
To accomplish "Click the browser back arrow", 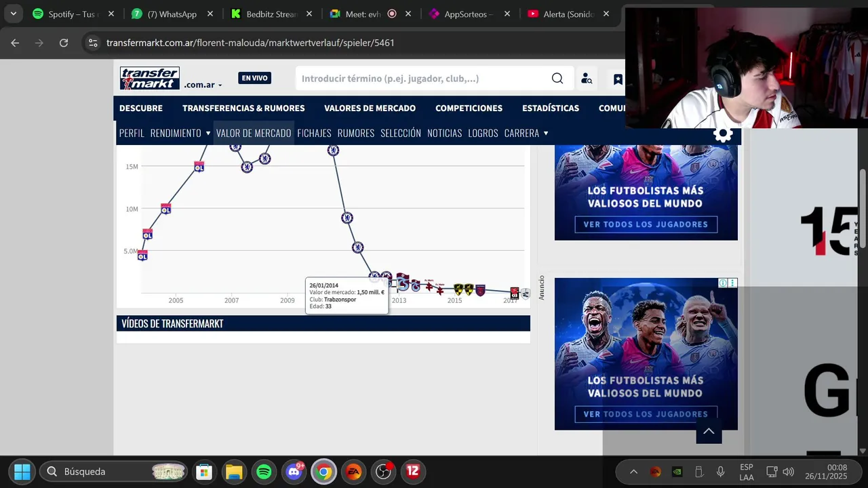I will (15, 43).
